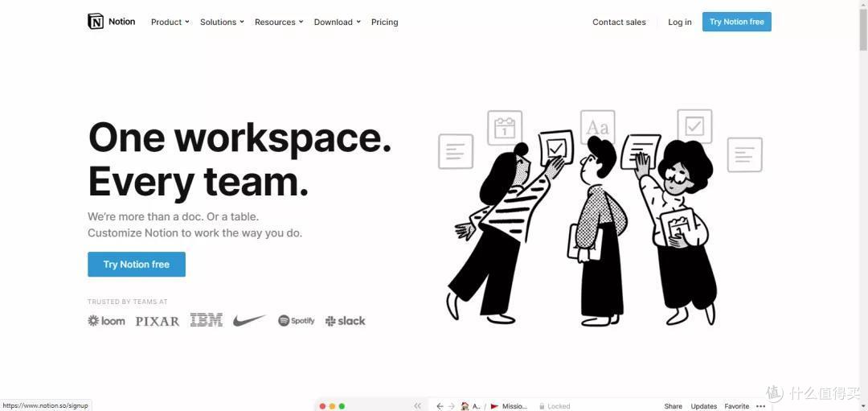Image resolution: width=868 pixels, height=411 pixels.
Task: Click the Aa typography icon in illustration
Action: pyautogui.click(x=597, y=127)
